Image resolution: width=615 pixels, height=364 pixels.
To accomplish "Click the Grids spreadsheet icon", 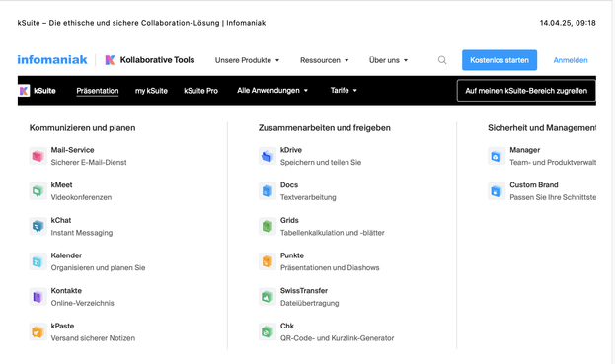I will click(268, 227).
